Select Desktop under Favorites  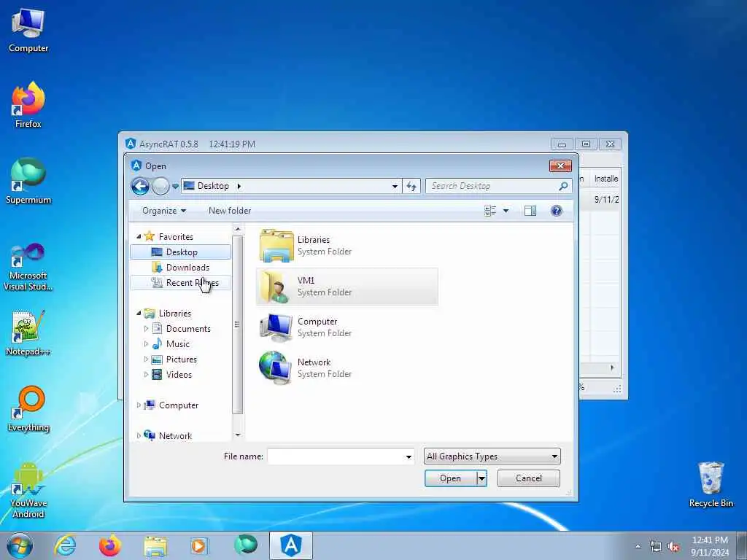(x=181, y=252)
